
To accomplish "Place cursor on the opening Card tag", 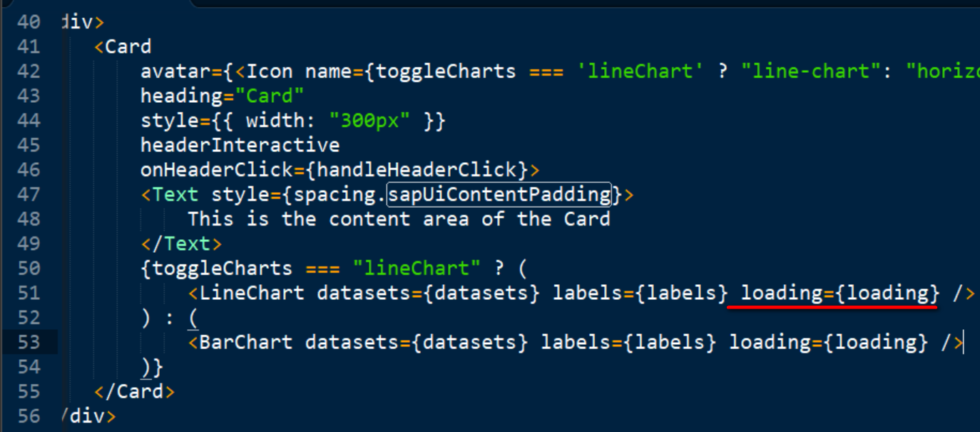I will coord(123,47).
